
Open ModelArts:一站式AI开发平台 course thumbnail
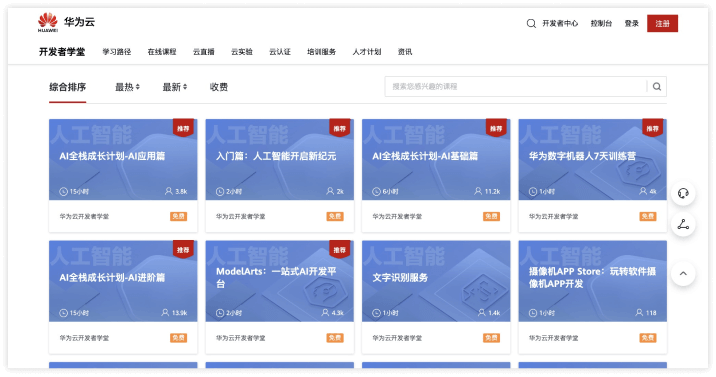point(280,281)
